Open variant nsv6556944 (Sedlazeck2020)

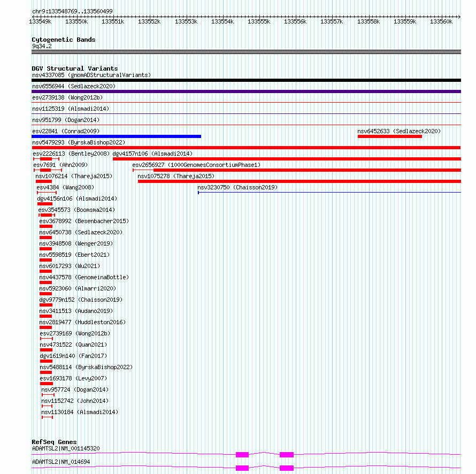tap(74, 86)
